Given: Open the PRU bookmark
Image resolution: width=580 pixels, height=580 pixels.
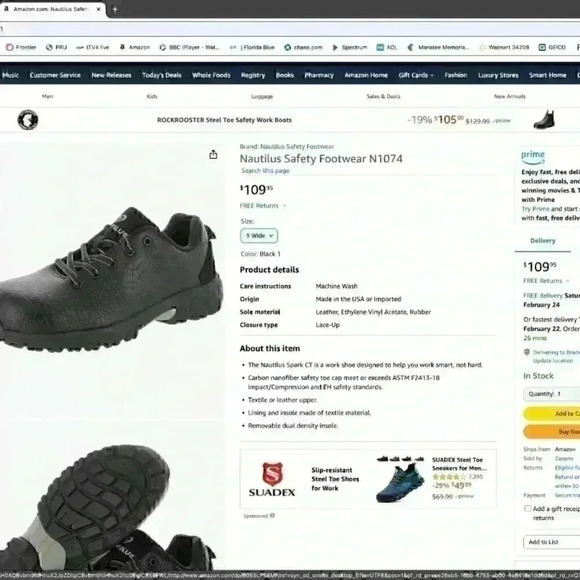Looking at the screenshot, I should pos(56,47).
